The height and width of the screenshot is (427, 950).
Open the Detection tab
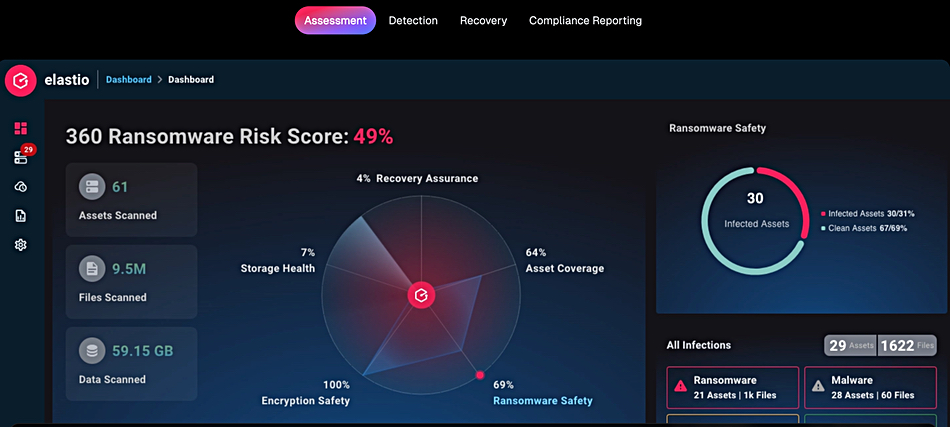point(413,21)
